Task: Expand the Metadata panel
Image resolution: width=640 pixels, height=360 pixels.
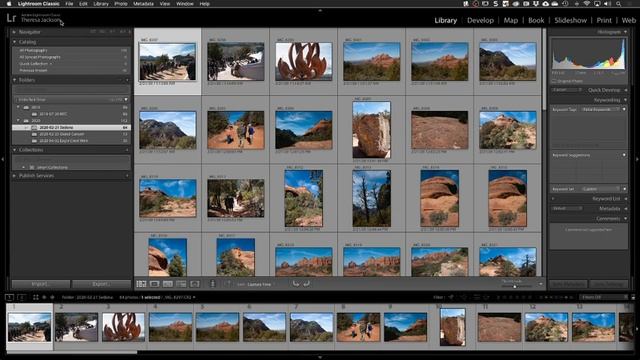Action: [626, 209]
